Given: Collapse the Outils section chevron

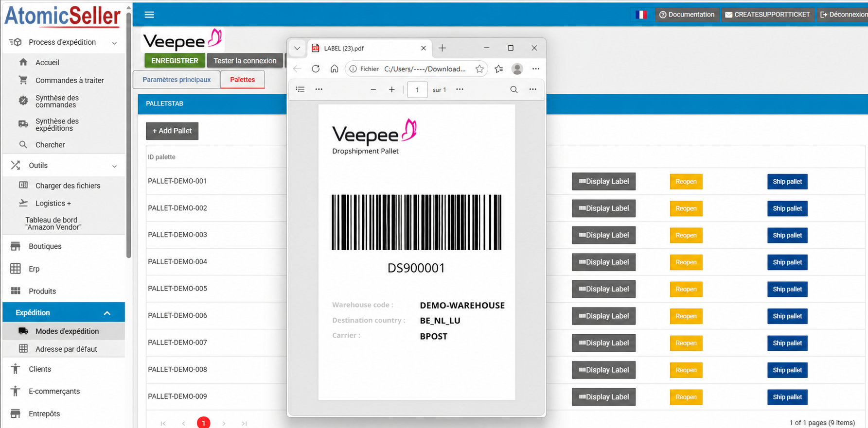Looking at the screenshot, I should (x=114, y=166).
